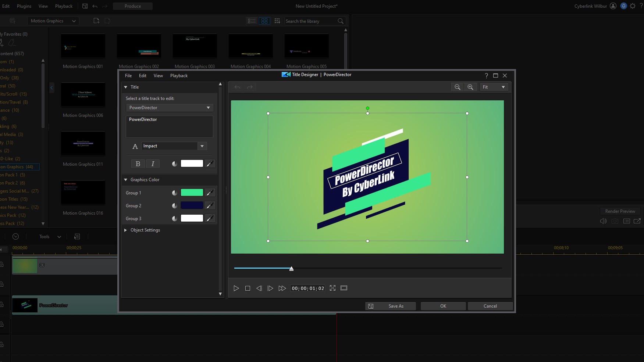Open the eyedropper for Group 2 color
The height and width of the screenshot is (362, 644).
click(x=210, y=205)
